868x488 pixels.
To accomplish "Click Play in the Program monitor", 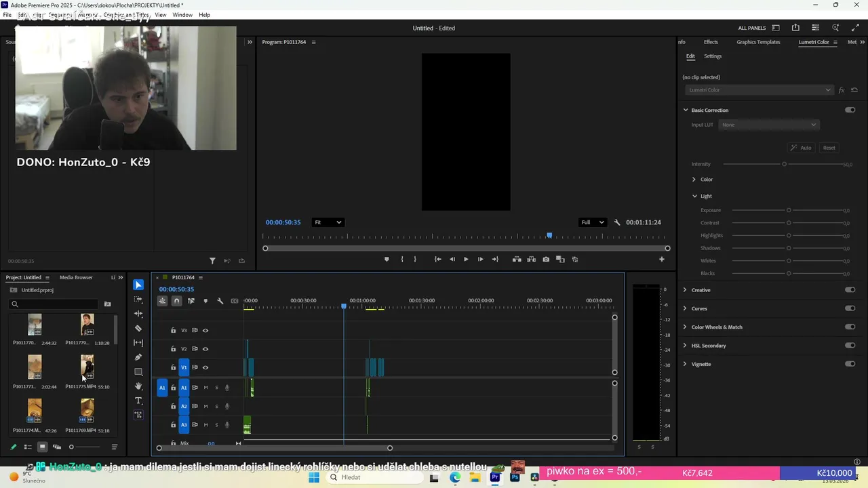I will pos(466,260).
